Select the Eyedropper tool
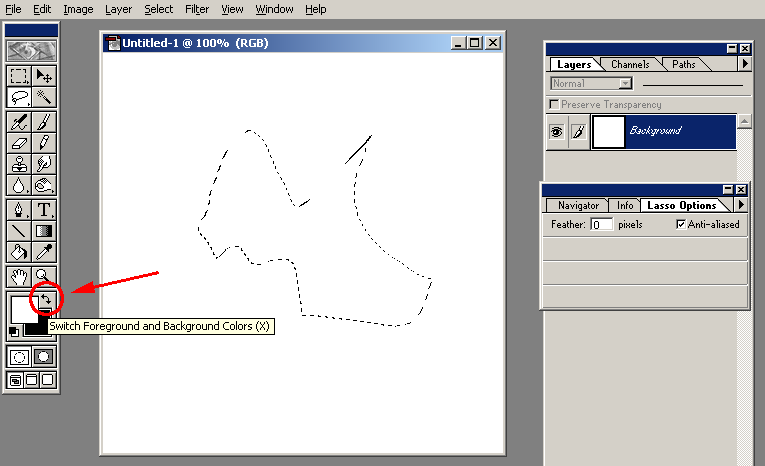Image resolution: width=765 pixels, height=466 pixels. [x=44, y=252]
